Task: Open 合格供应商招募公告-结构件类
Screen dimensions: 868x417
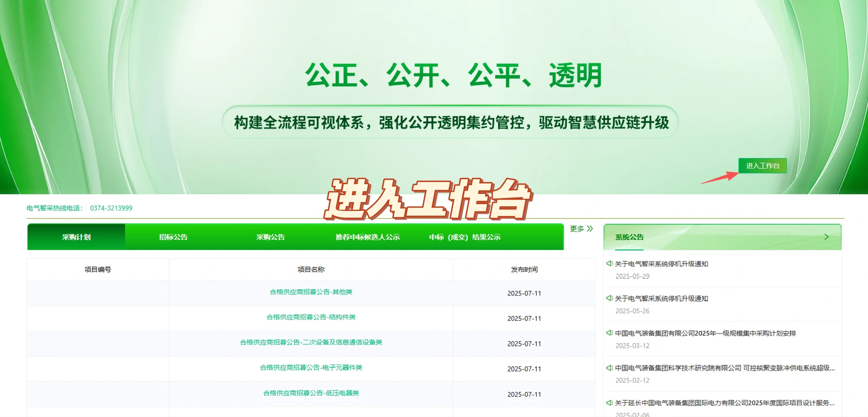Action: pyautogui.click(x=311, y=317)
